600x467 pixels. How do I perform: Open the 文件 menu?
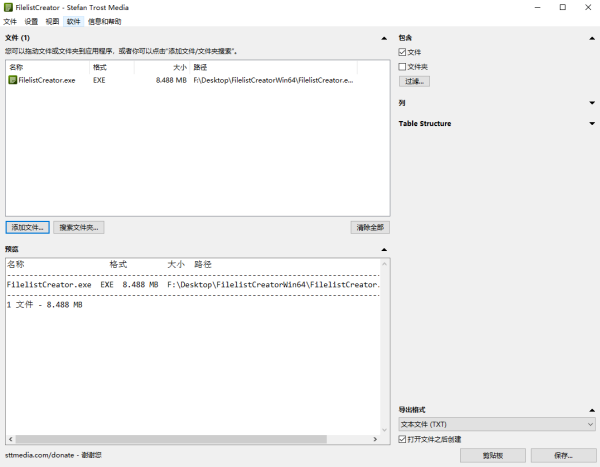pos(10,21)
